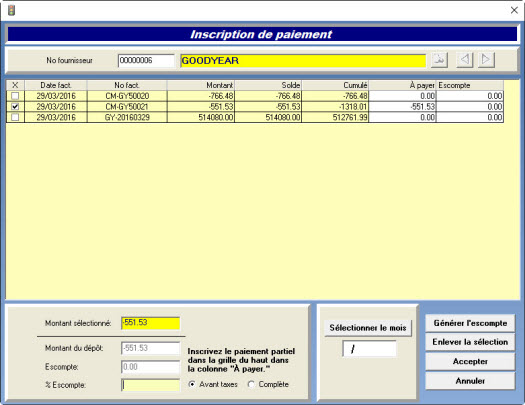This screenshot has height=405, width=525.
Task: Click the % Escompte input field
Action: point(151,385)
